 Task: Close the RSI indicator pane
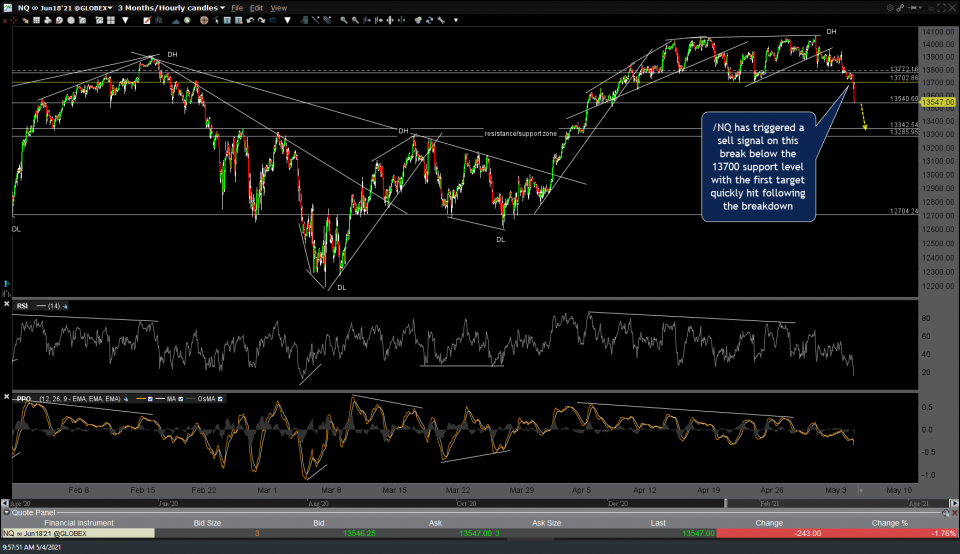(7, 304)
